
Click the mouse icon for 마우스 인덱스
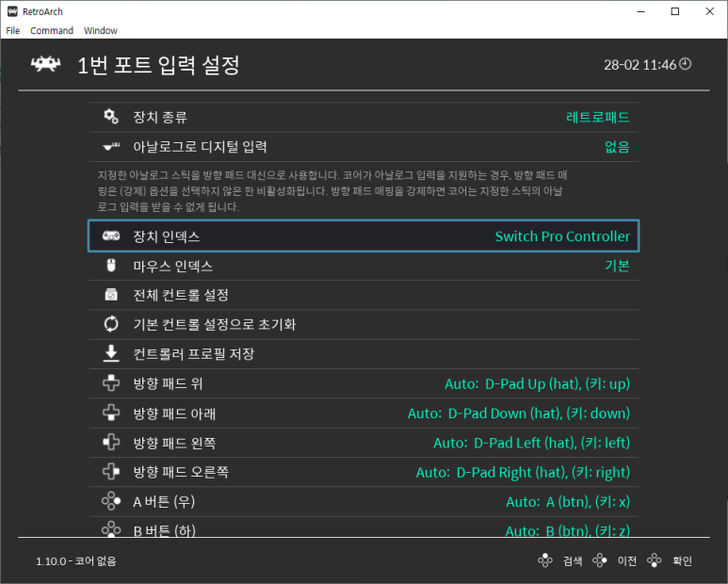point(111,266)
